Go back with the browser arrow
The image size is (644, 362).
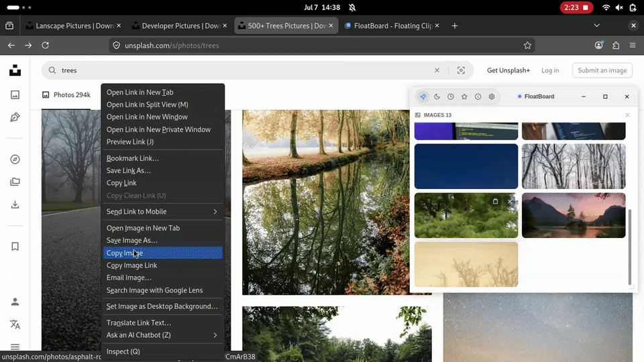click(11, 45)
